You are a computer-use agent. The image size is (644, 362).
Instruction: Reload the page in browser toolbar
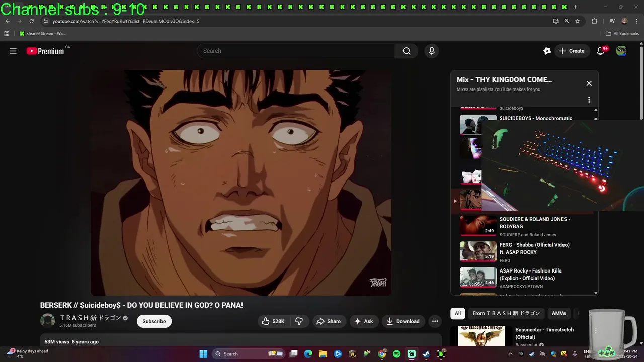tap(31, 21)
